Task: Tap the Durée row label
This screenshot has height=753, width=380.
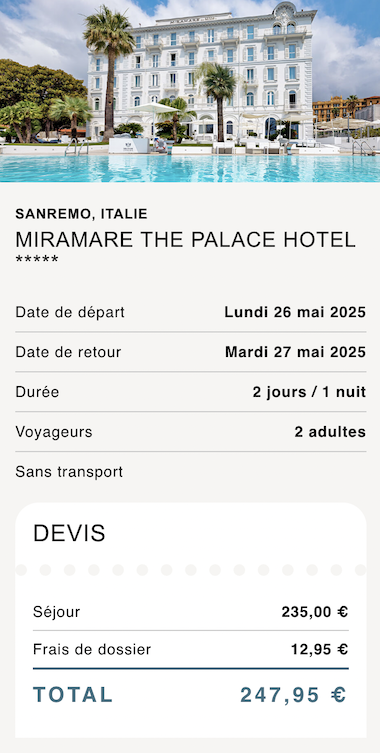Action: pos(37,392)
